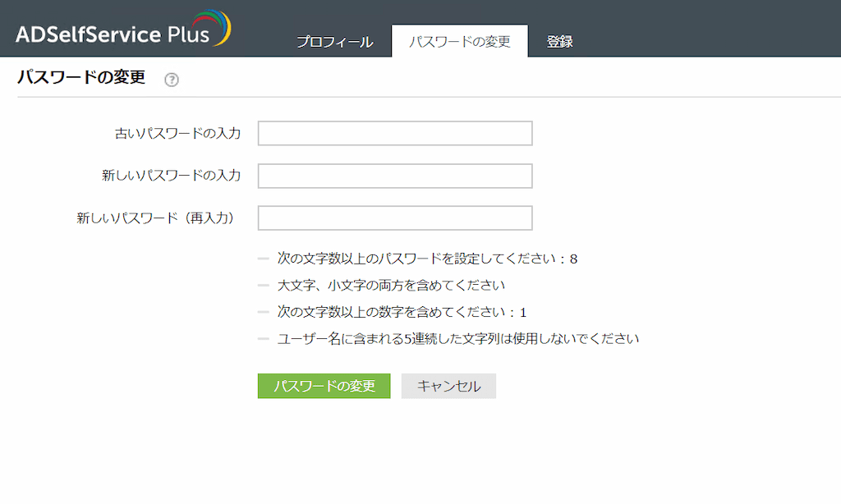Focus the 古いパスワードの入力 field
This screenshot has height=504, width=841.
pos(395,133)
